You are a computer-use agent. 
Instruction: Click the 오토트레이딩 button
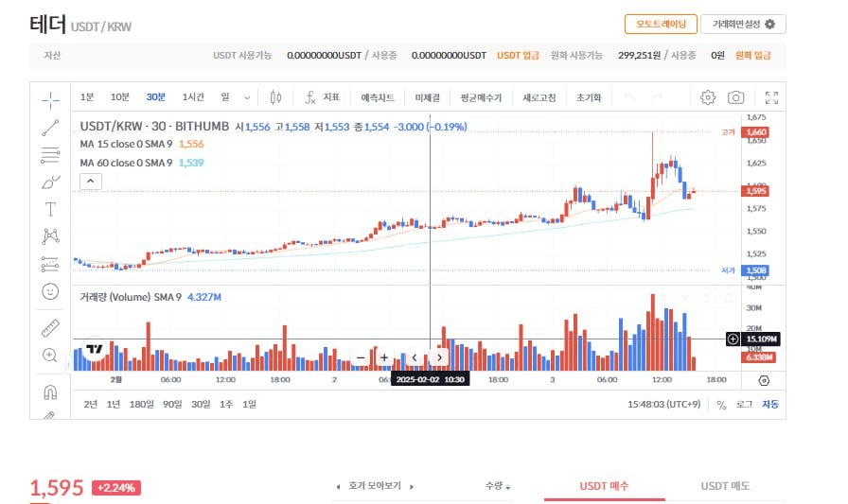[x=661, y=24]
